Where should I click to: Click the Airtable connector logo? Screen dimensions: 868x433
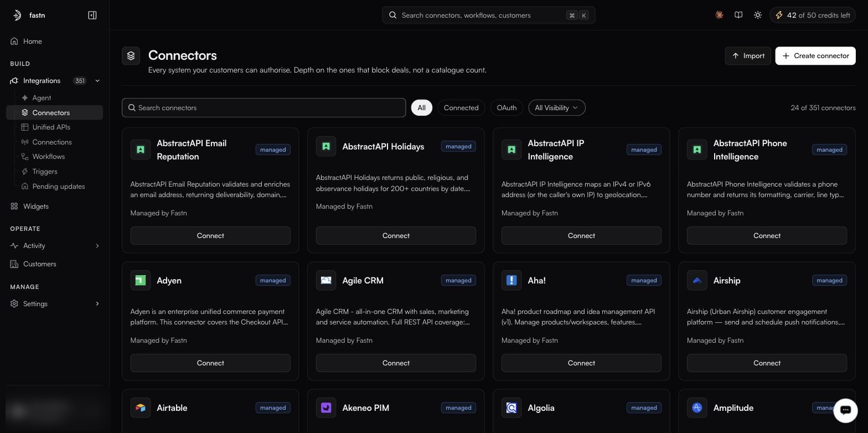click(x=141, y=408)
